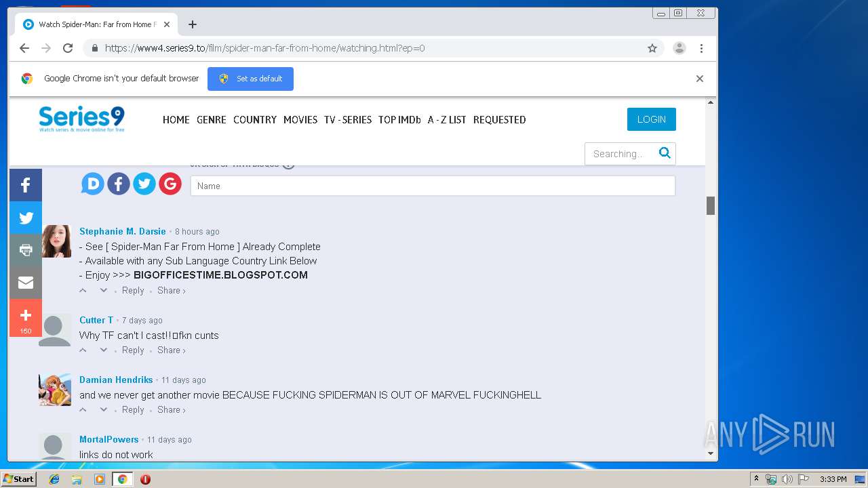Show hidden system tray icons
Image resolution: width=868 pixels, height=488 pixels.
[x=756, y=479]
